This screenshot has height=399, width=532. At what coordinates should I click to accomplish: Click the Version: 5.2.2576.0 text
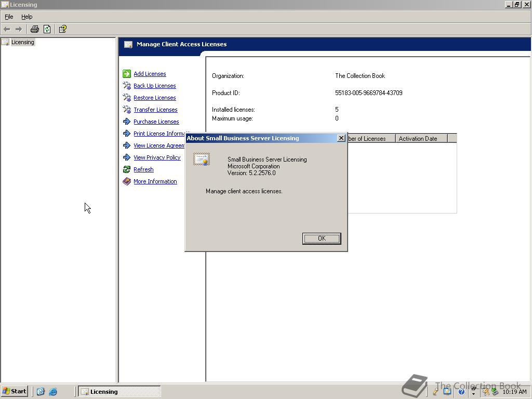(251, 173)
